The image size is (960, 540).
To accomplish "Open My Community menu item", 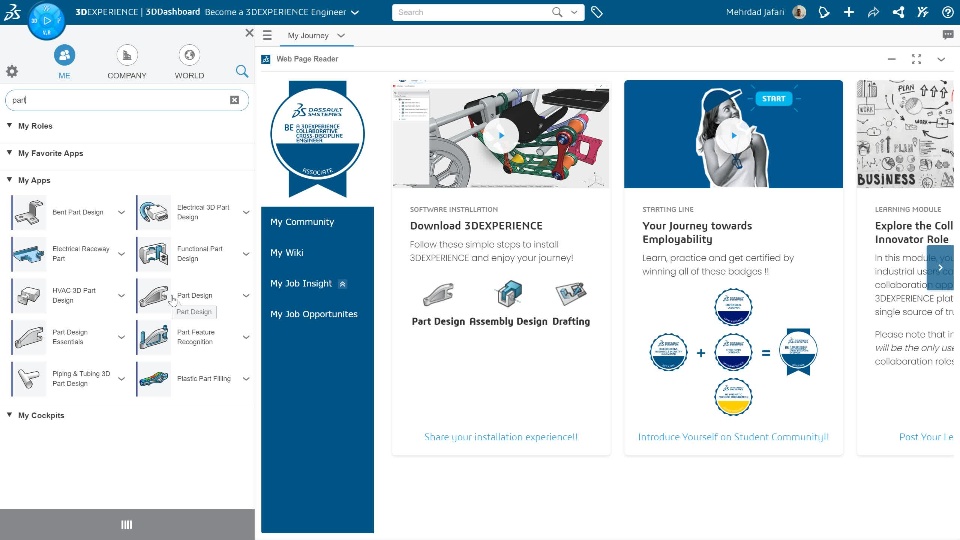I will point(302,222).
